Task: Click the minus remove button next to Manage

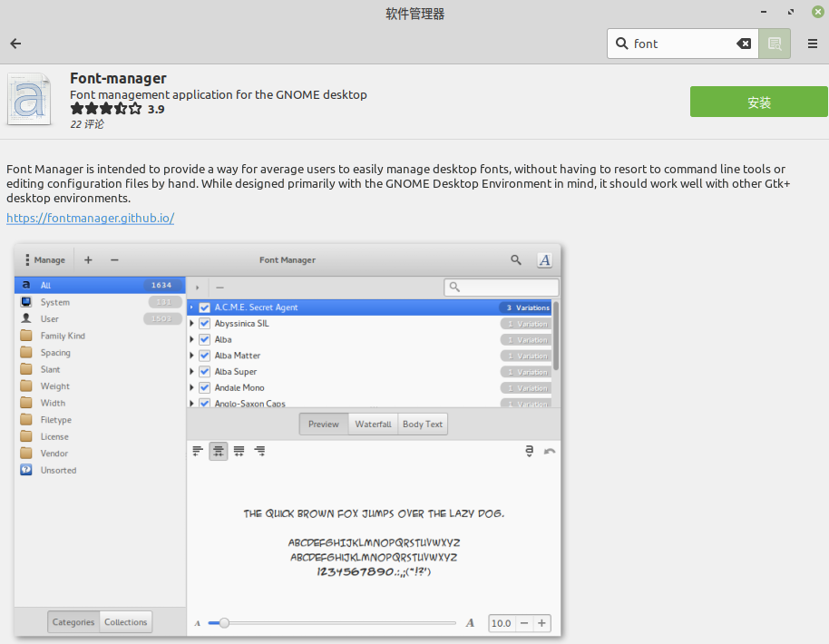Action: coord(114,259)
